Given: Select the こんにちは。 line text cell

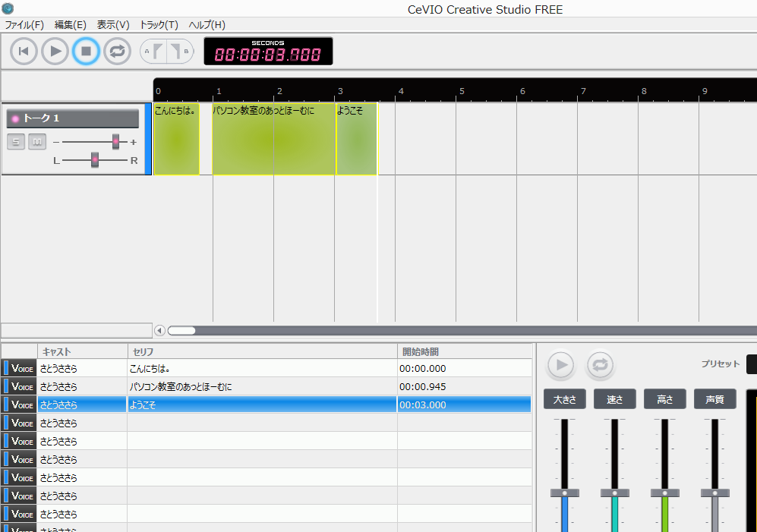Looking at the screenshot, I should pos(262,368).
